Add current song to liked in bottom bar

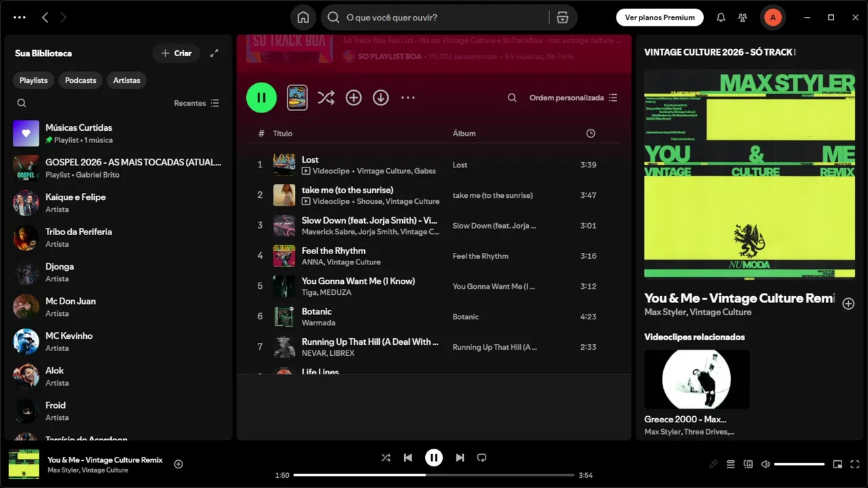coord(178,464)
